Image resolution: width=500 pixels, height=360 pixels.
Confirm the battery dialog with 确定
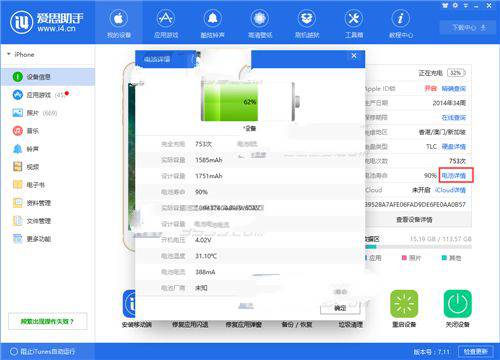point(340,308)
